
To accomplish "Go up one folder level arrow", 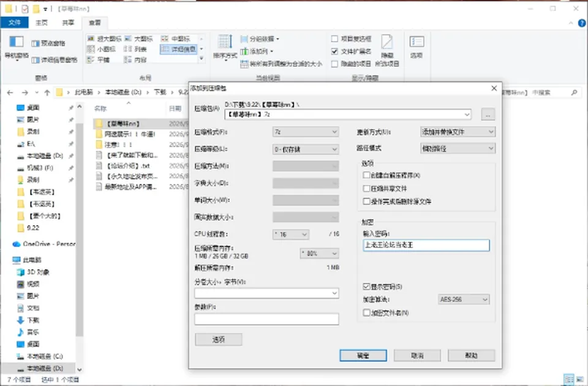I will pyautogui.click(x=47, y=93).
